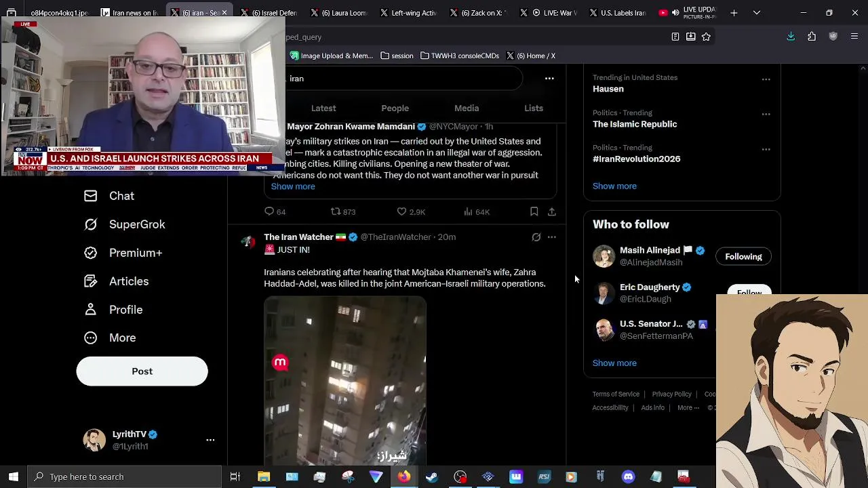This screenshot has height=488, width=868.
Task: Click the taskbar search box
Action: [x=125, y=476]
